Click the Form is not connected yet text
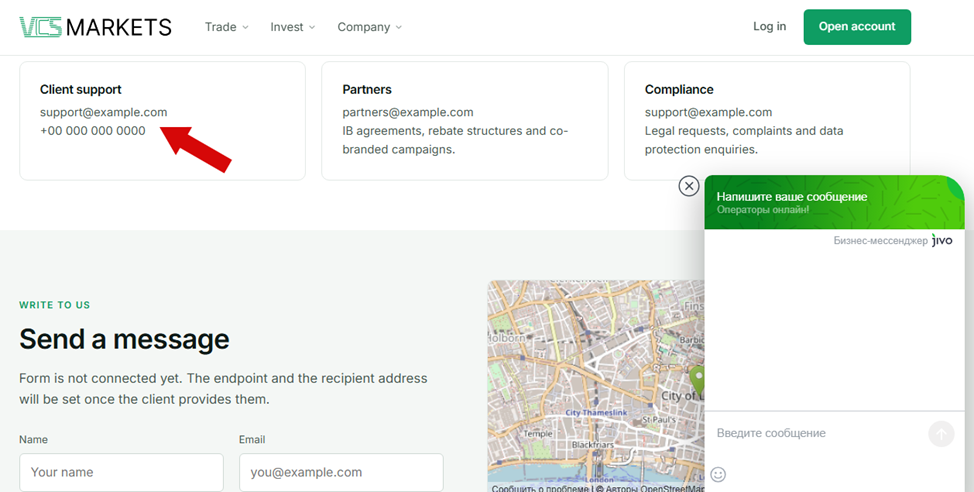 tap(223, 389)
